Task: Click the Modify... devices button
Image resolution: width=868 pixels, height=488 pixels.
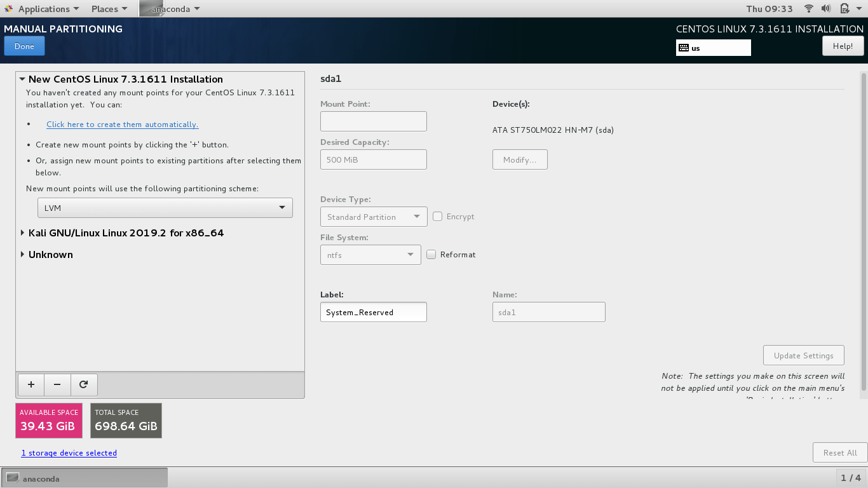Action: [x=520, y=159]
